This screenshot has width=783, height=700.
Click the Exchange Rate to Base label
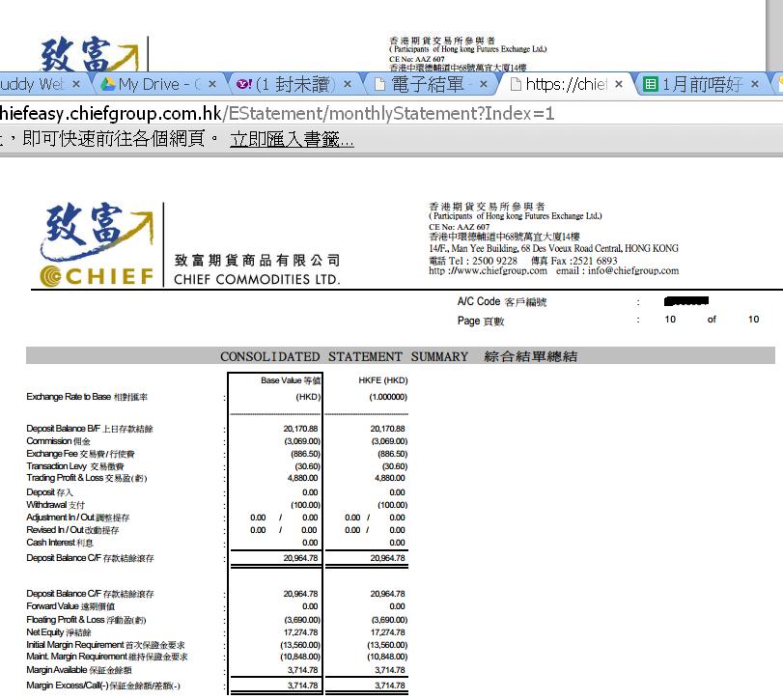(87, 397)
